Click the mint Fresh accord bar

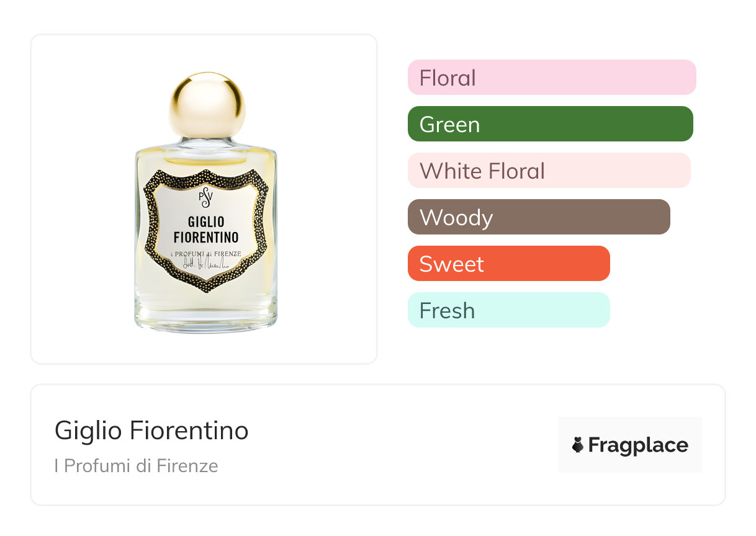[508, 310]
